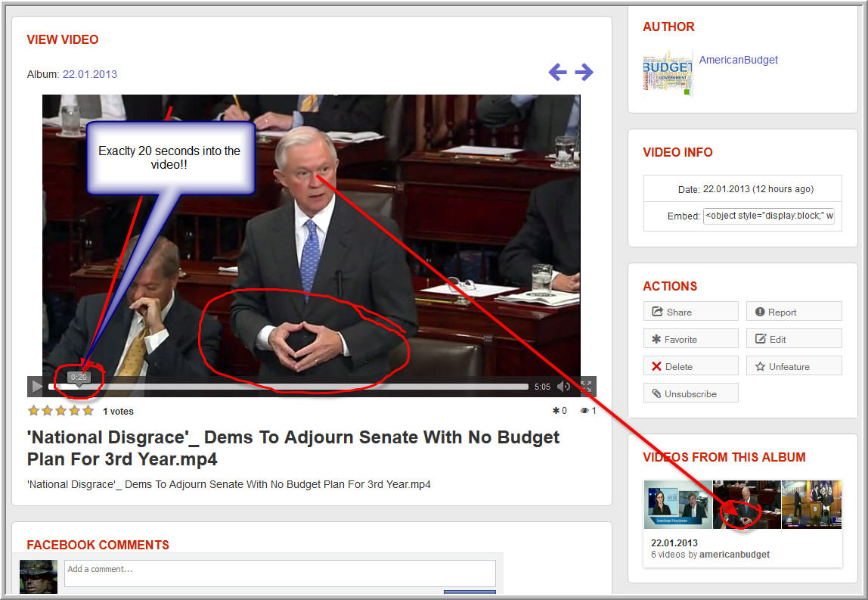Seek in the video progress bar

(x=288, y=387)
